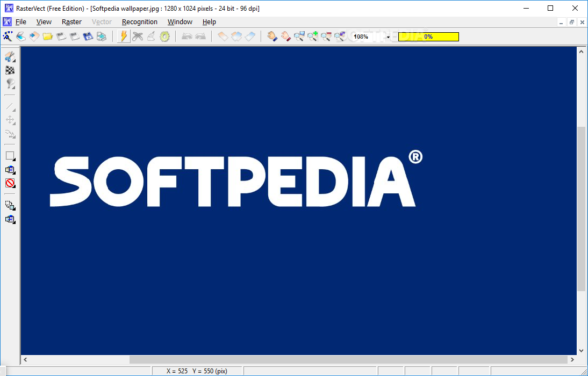
Task: Click the vertical scrollbar thumb
Action: pos(581,209)
